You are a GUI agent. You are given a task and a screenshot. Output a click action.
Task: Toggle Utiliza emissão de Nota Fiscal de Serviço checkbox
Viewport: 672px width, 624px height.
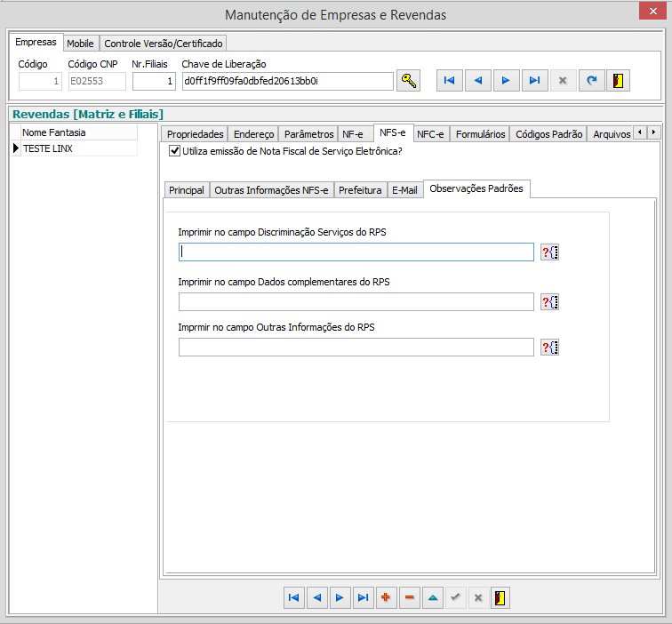174,151
